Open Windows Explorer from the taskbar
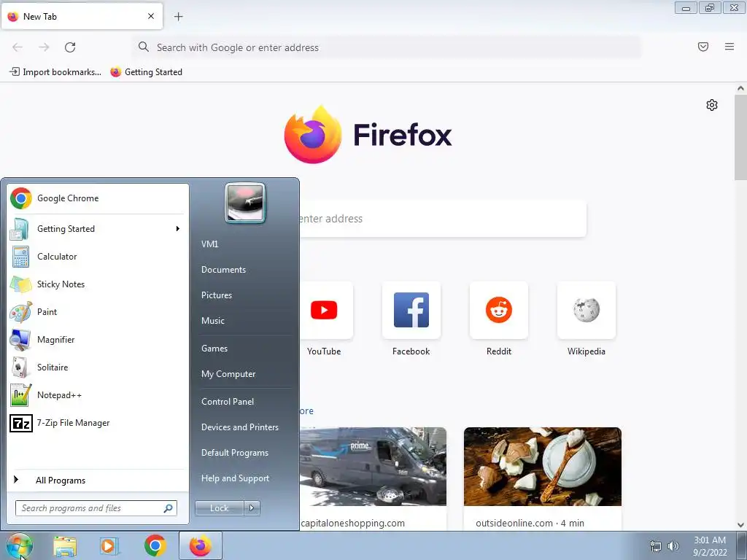The image size is (747, 560). coord(65,545)
